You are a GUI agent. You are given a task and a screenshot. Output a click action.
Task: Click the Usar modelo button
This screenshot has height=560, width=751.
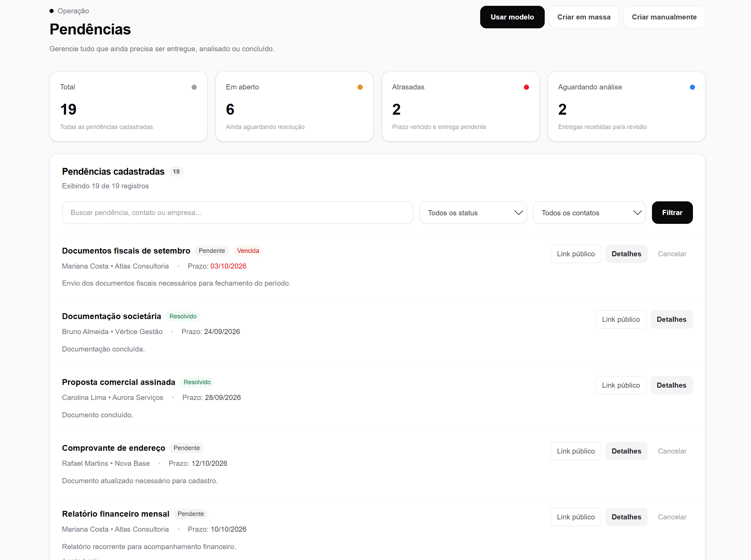(512, 17)
